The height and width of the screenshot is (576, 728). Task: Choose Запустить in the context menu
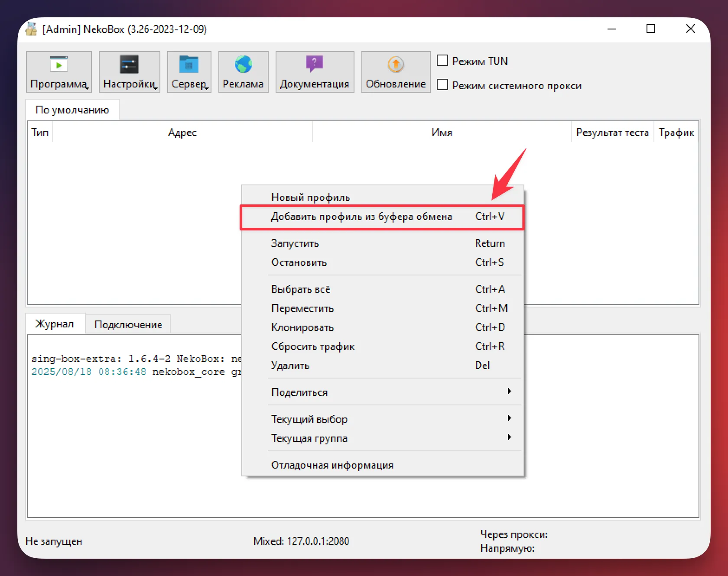(x=383, y=243)
